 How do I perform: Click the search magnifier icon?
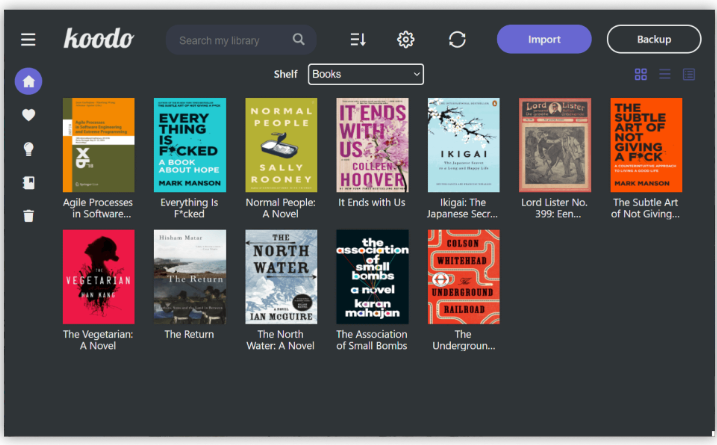click(x=299, y=40)
